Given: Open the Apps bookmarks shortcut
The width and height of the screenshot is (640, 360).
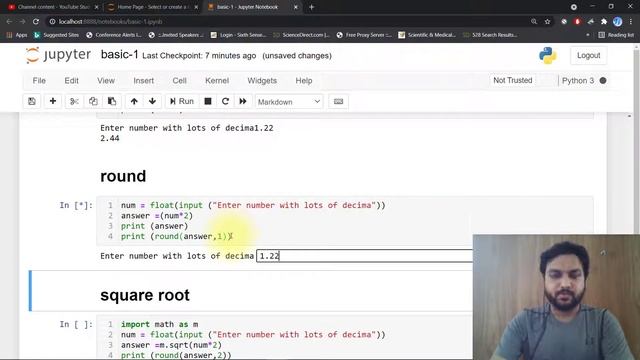Looking at the screenshot, I should pyautogui.click(x=17, y=35).
